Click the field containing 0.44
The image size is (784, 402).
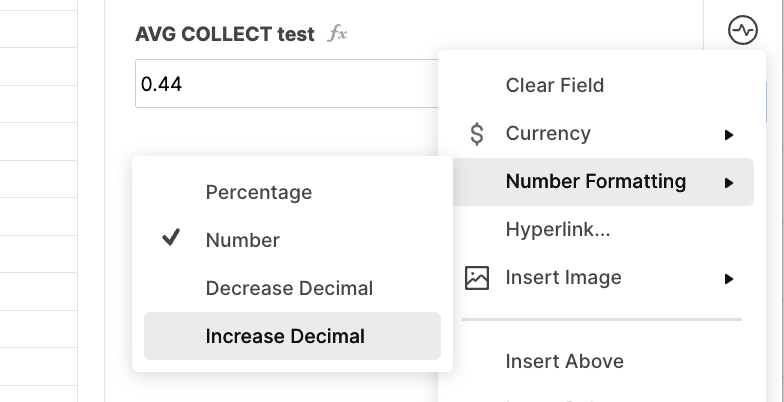point(287,84)
